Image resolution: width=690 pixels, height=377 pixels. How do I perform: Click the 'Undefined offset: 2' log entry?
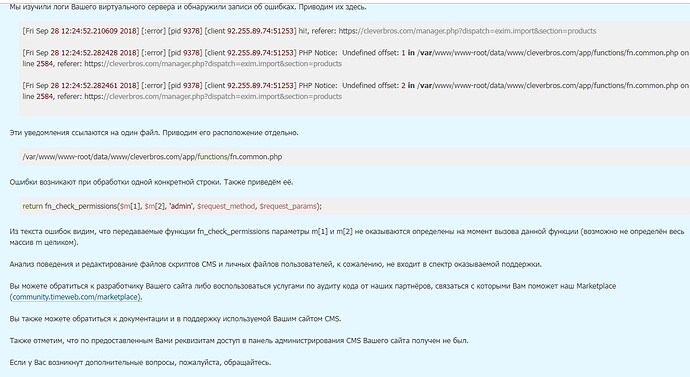(356, 91)
